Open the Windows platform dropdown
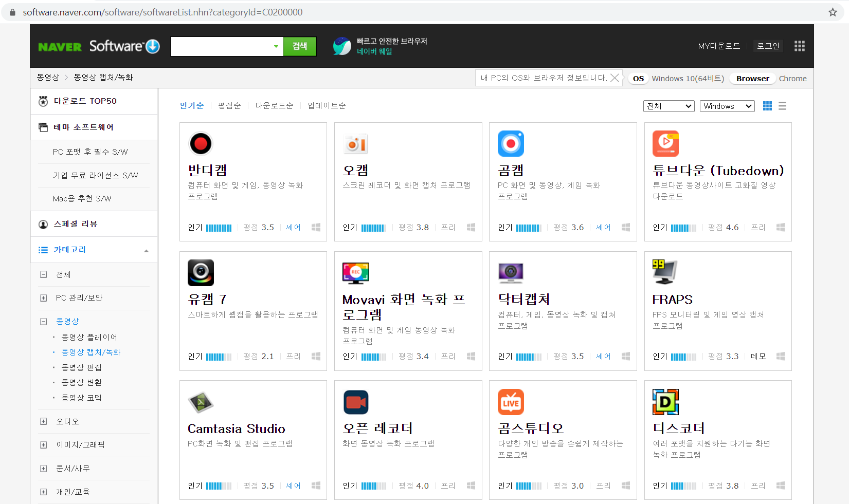Screen dimensions: 849x504 point(727,106)
